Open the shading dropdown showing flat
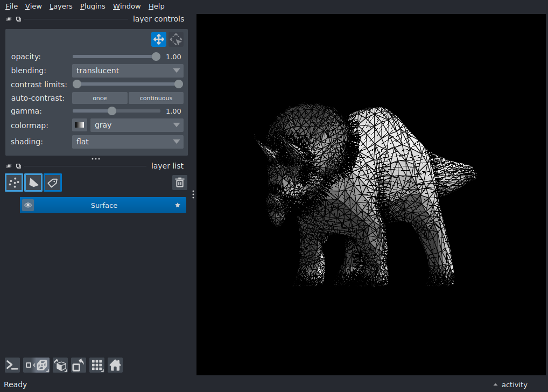The image size is (548, 392). tap(128, 142)
